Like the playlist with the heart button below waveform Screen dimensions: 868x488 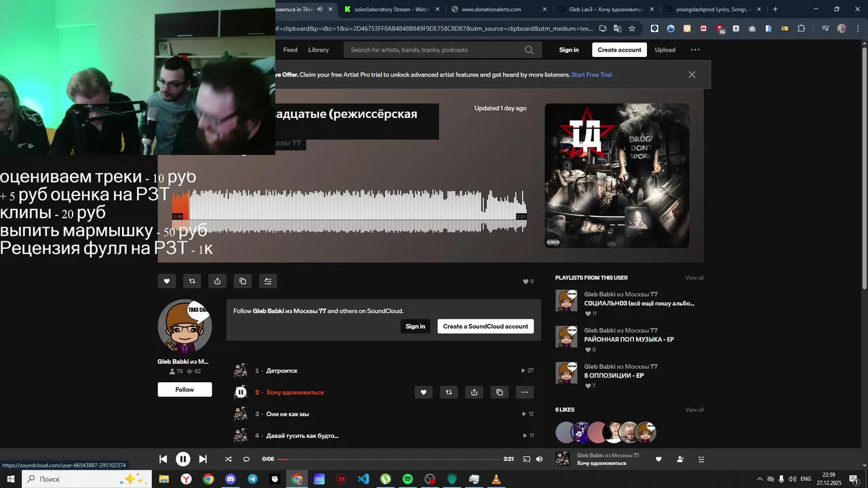click(166, 281)
